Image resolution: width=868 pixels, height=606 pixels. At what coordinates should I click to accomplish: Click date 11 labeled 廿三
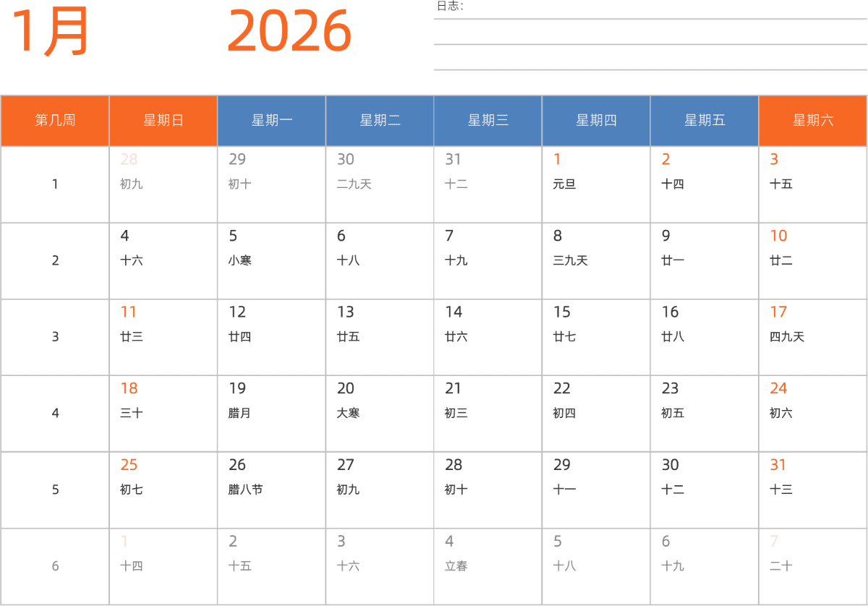pos(163,338)
